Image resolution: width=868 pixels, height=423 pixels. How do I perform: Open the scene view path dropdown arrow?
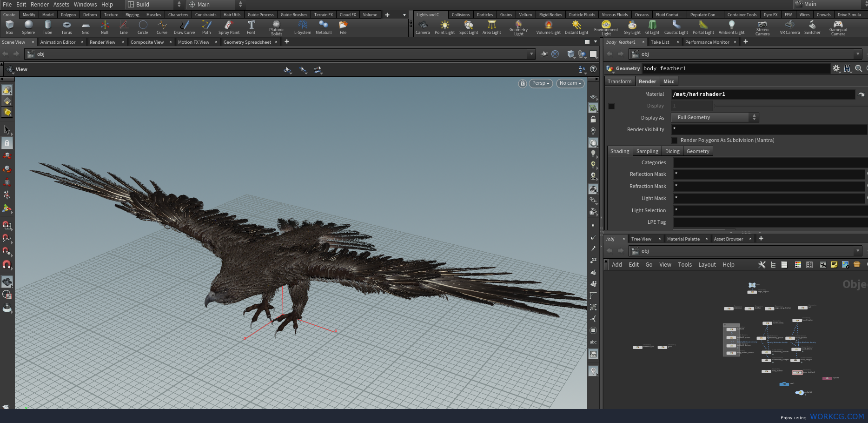(x=531, y=54)
